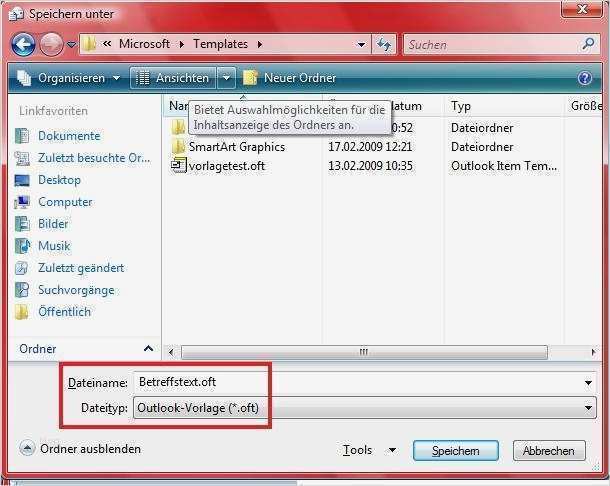The image size is (610, 486).
Task: Cancel with the Abbrechen button
Action: 549,451
